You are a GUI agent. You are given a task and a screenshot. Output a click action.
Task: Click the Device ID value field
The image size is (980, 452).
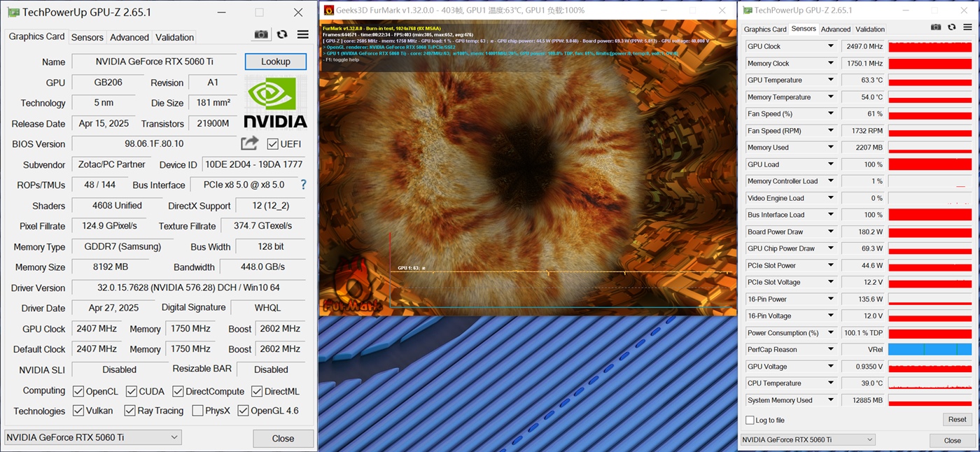(253, 164)
